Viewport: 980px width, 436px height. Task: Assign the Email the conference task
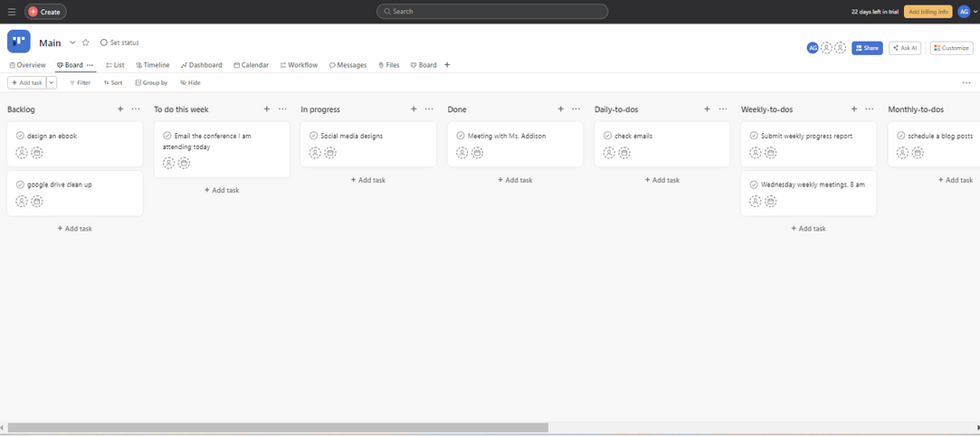coord(168,163)
